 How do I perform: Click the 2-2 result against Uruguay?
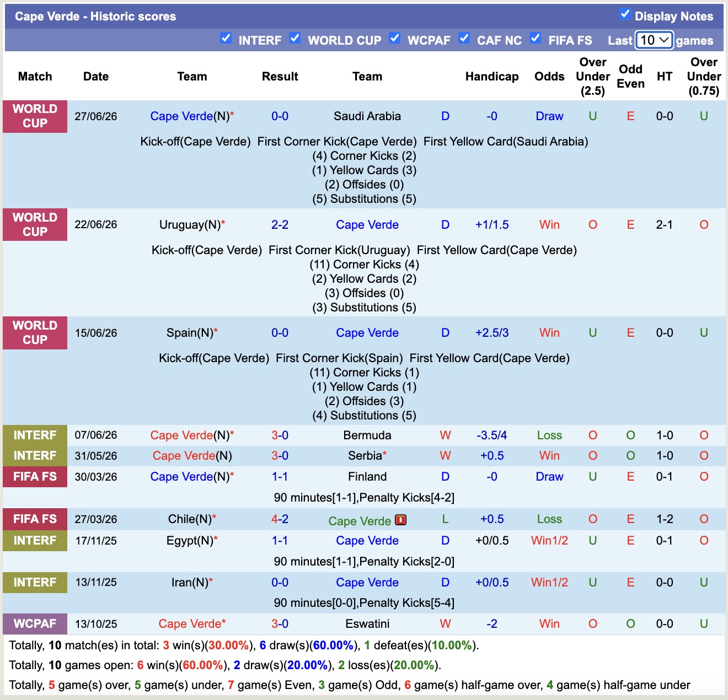280,225
